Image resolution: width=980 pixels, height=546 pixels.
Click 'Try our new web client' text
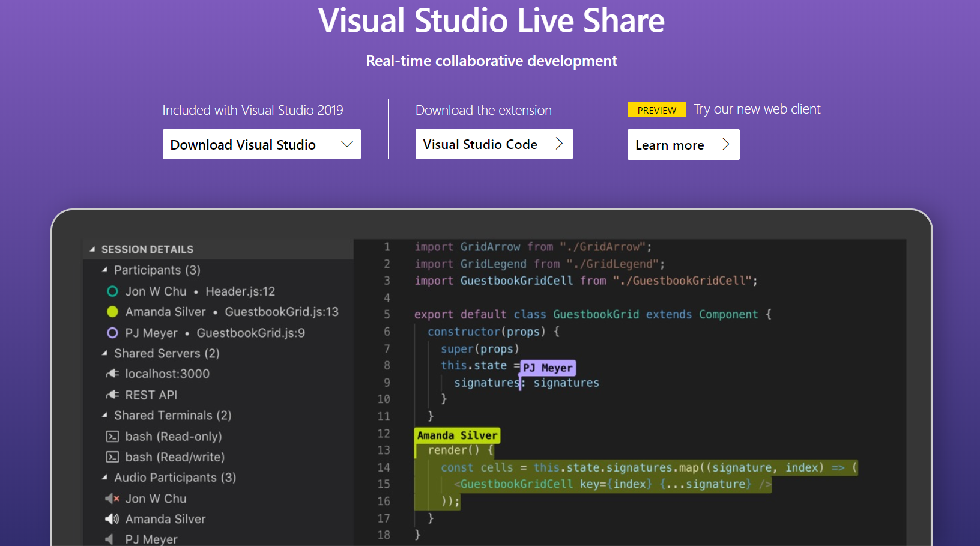point(757,109)
